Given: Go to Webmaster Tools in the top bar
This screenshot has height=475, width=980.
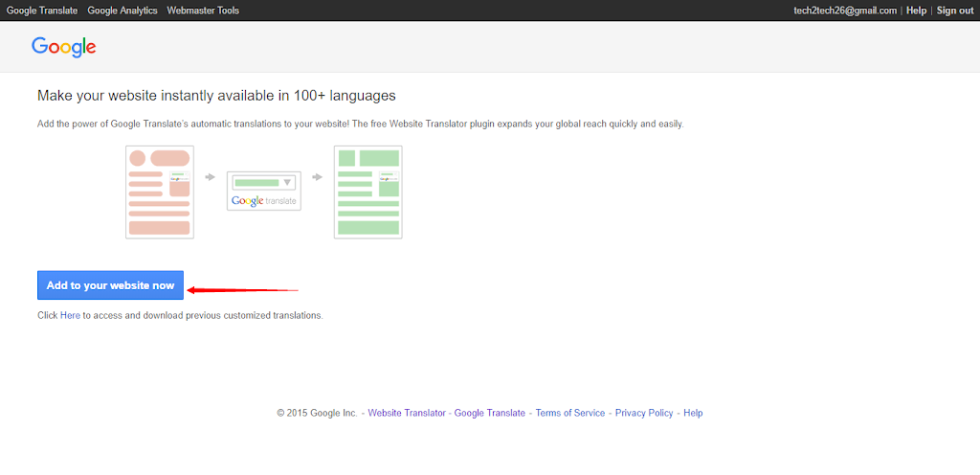Looking at the screenshot, I should coord(203,11).
